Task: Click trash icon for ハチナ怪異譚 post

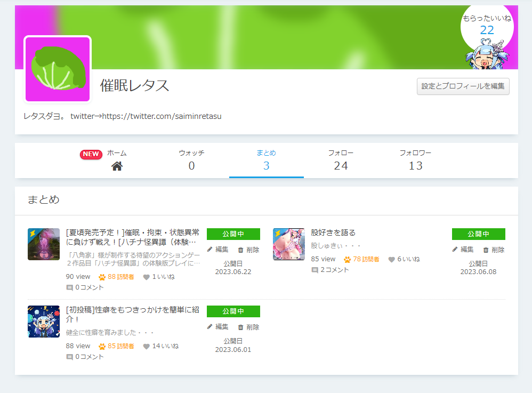Action: click(240, 250)
